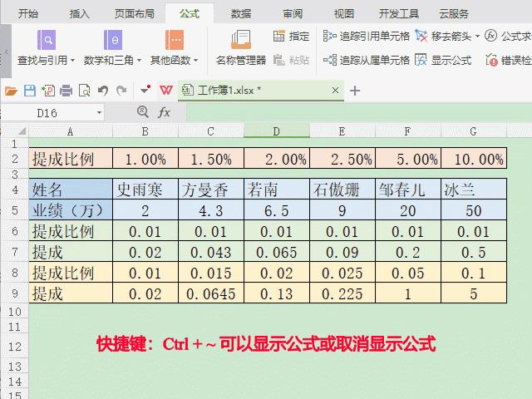
Task: Select column A header
Action: (x=70, y=131)
